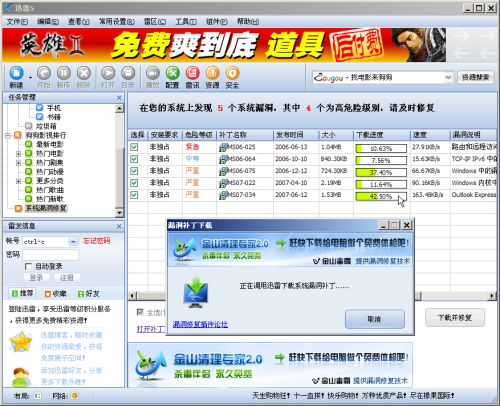This screenshot has height=406, width=500.
Task: Uncheck the MS07-034 patch checkbox
Action: (x=134, y=195)
